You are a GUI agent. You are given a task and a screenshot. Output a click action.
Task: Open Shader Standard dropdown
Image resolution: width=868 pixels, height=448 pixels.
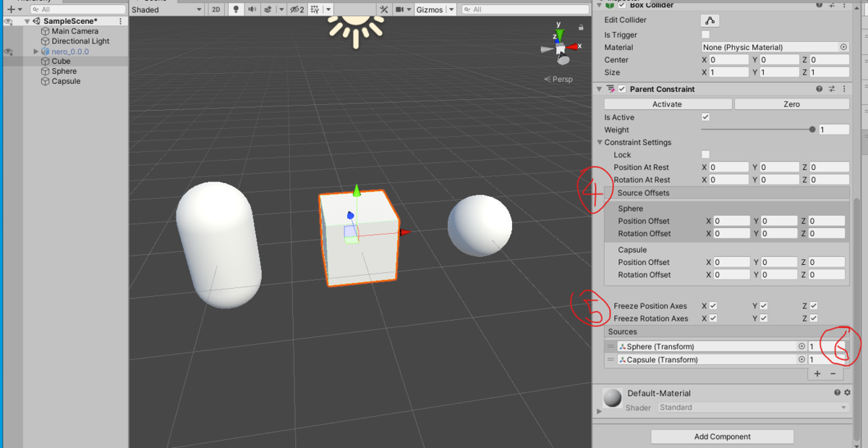click(753, 407)
